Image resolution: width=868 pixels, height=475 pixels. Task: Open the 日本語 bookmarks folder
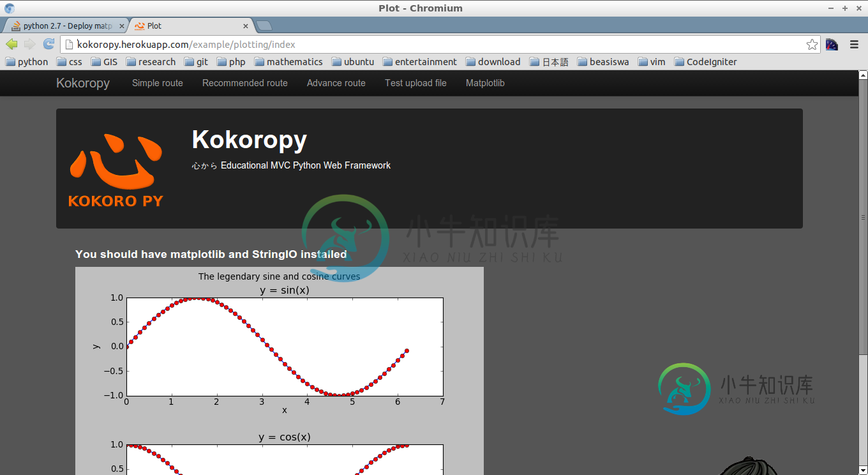(x=549, y=62)
